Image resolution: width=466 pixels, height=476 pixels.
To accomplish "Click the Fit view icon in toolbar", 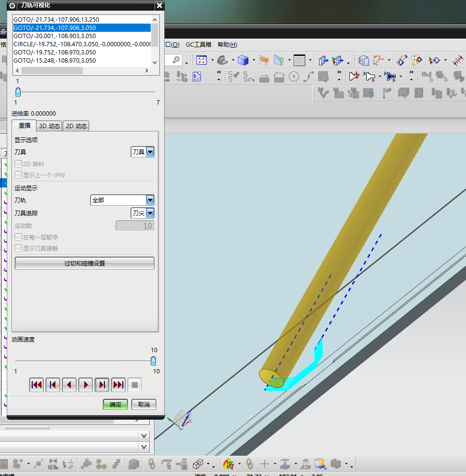I will 201,60.
